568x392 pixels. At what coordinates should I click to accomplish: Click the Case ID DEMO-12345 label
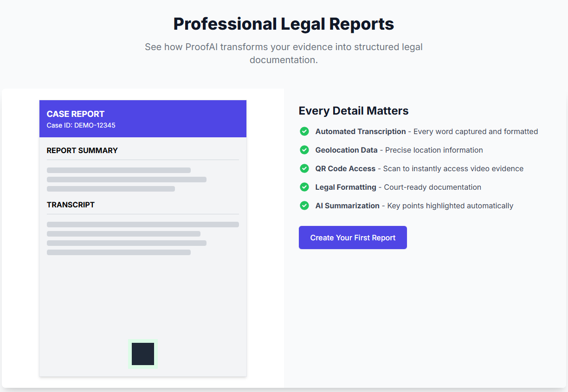(81, 125)
